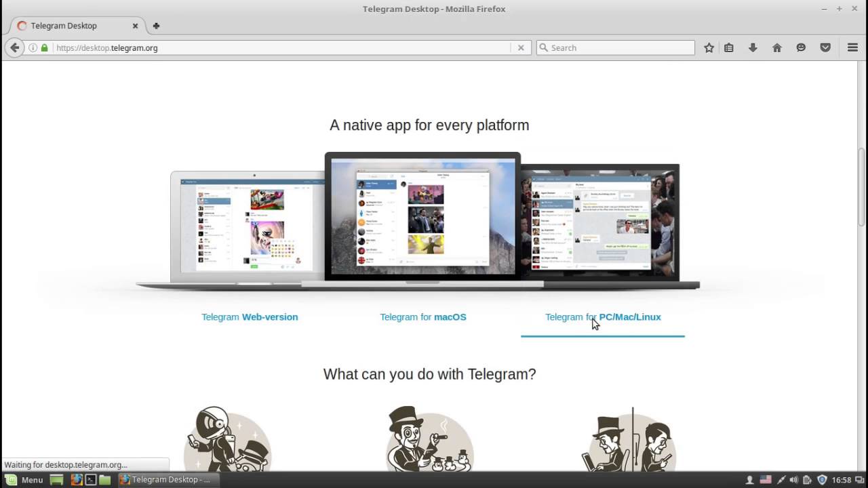Launch Firefox from the panel launcher
This screenshot has height=488, width=868.
click(x=77, y=479)
